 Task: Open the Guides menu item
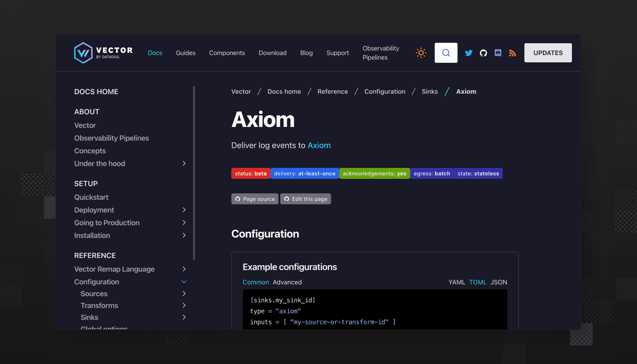pos(185,53)
